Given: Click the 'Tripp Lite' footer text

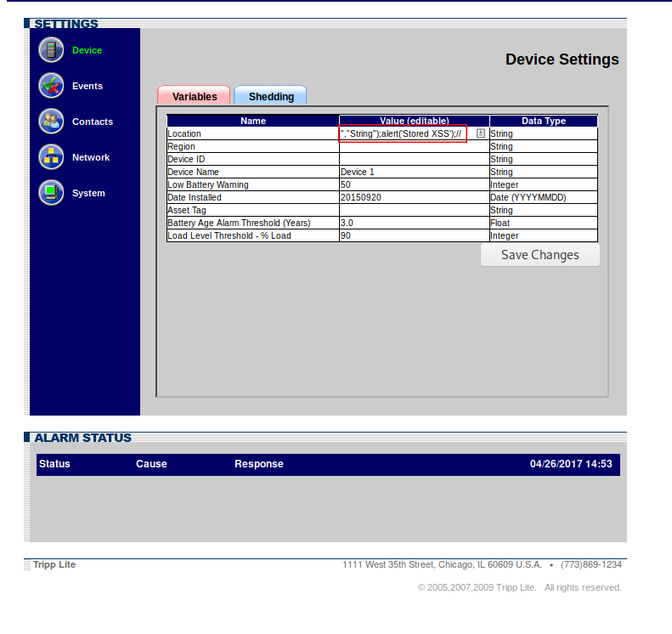Looking at the screenshot, I should pos(54,564).
